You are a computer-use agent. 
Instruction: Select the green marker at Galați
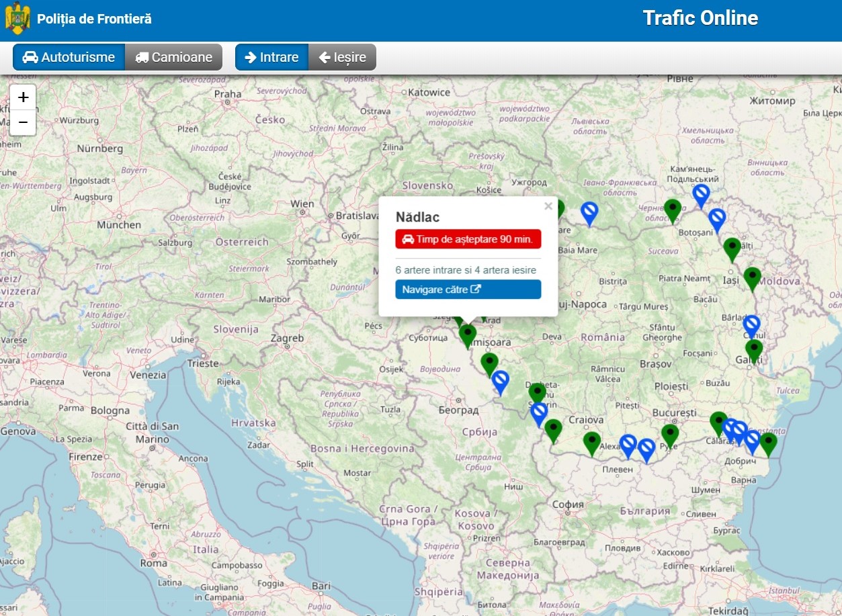(x=754, y=350)
